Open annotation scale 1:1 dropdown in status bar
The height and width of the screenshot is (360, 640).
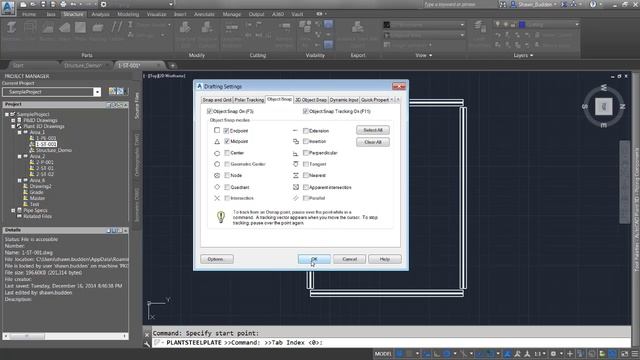pyautogui.click(x=540, y=354)
